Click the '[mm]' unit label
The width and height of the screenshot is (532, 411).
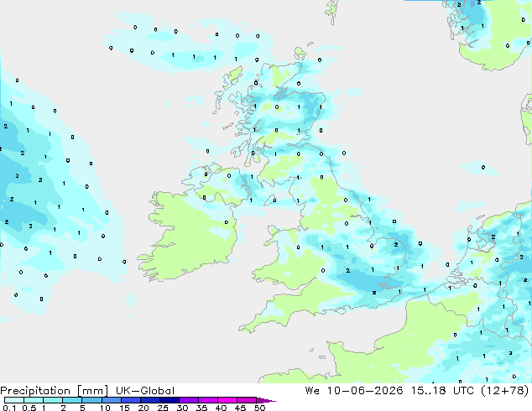[x=92, y=391]
